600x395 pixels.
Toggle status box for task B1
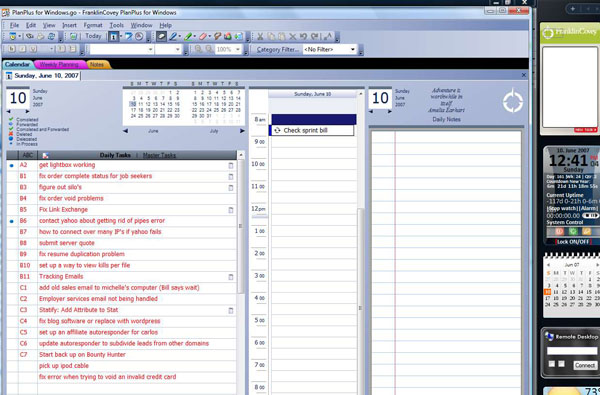(x=12, y=176)
